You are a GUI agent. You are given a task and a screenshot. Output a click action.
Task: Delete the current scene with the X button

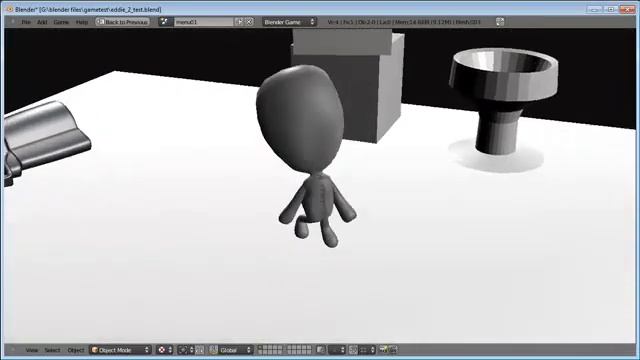pos(249,22)
